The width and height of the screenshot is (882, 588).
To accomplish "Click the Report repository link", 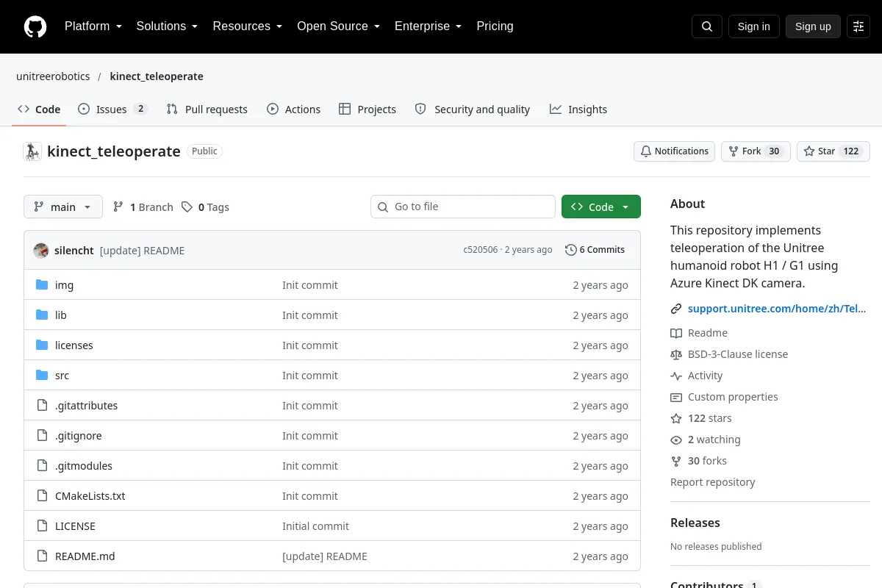I will (713, 482).
